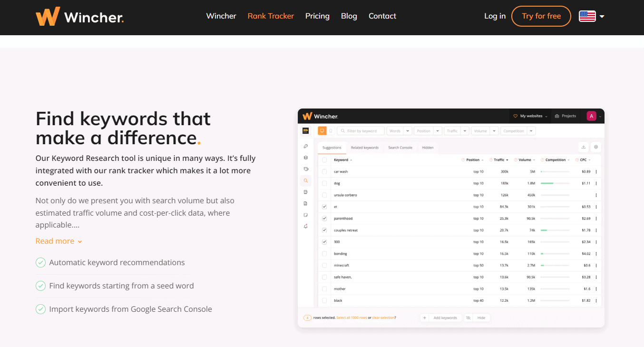Uncheck the parenthood row checkbox
This screenshot has width=644, height=347.
[x=324, y=218]
